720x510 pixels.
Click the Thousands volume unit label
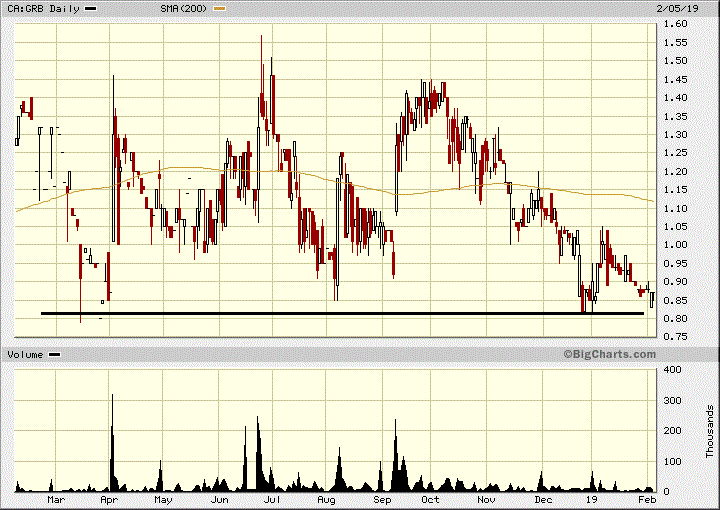click(x=710, y=431)
